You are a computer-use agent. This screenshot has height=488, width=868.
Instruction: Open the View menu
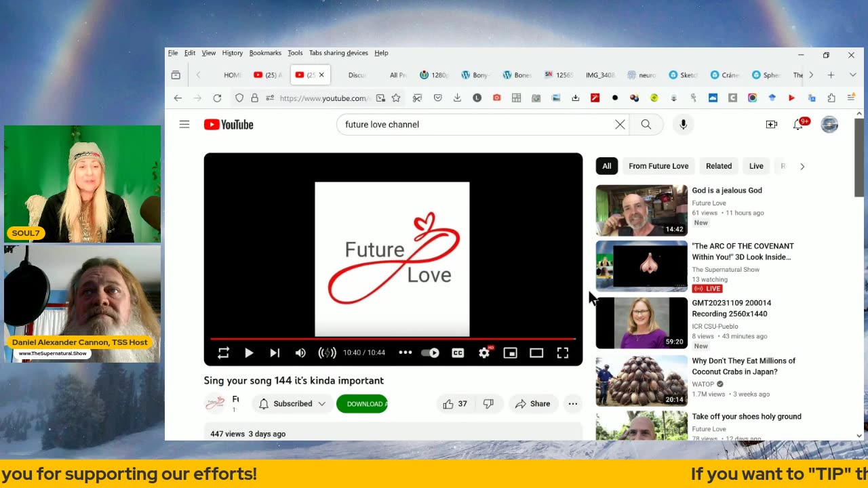click(209, 53)
